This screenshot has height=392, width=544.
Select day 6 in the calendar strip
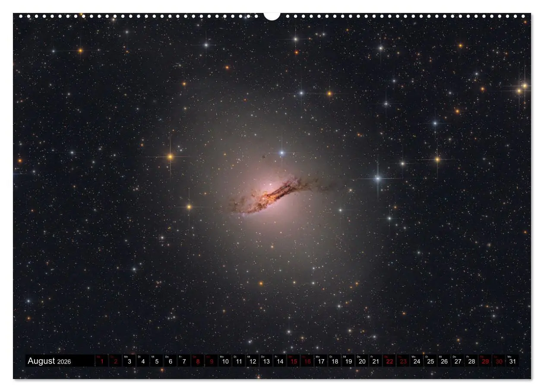point(170,361)
